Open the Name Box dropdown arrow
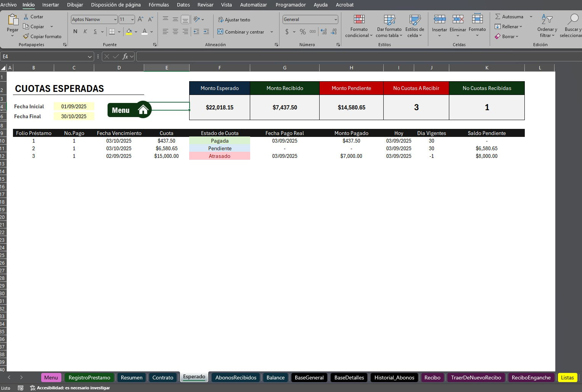Image resolution: width=582 pixels, height=392 pixels. point(90,57)
